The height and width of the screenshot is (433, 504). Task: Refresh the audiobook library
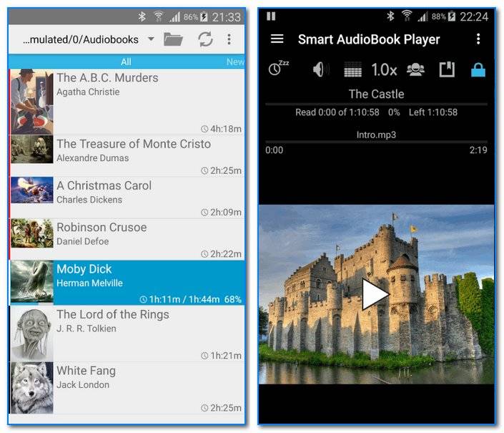[x=205, y=39]
